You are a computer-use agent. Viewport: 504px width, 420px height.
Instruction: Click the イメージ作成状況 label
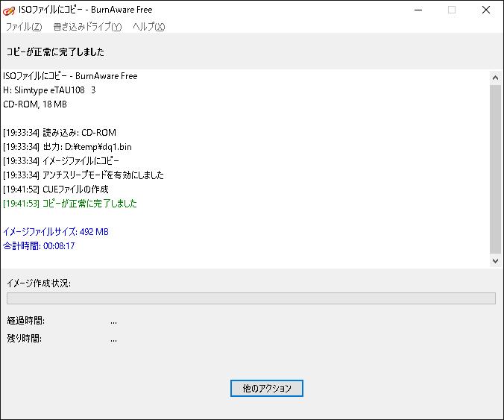39,283
